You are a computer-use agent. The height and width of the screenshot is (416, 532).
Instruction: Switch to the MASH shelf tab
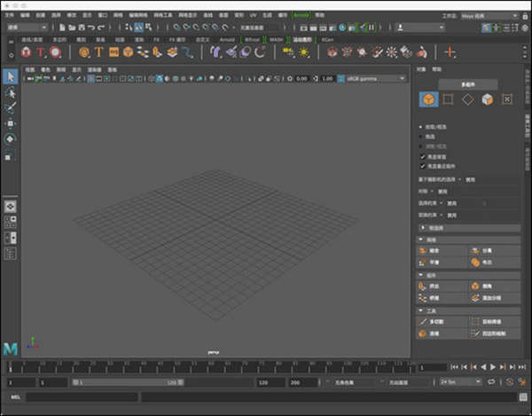click(x=276, y=40)
